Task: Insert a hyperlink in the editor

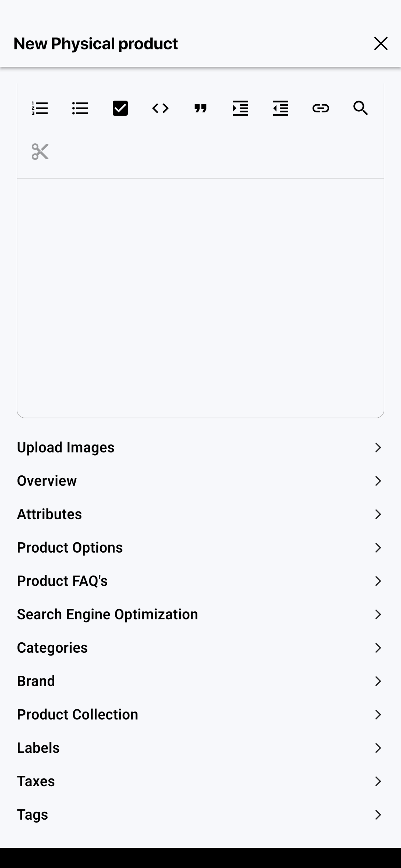Action: pyautogui.click(x=321, y=108)
